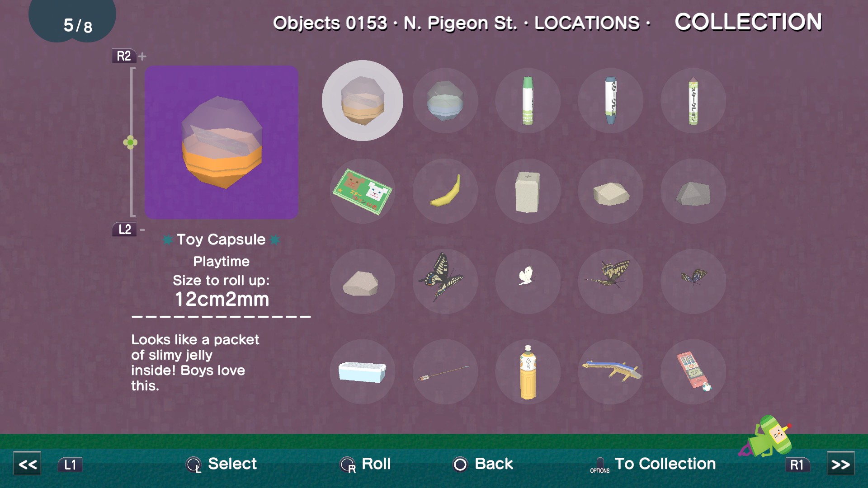Screen dimensions: 868x488
Task: Select the white ice cube tray item
Action: pos(362,372)
